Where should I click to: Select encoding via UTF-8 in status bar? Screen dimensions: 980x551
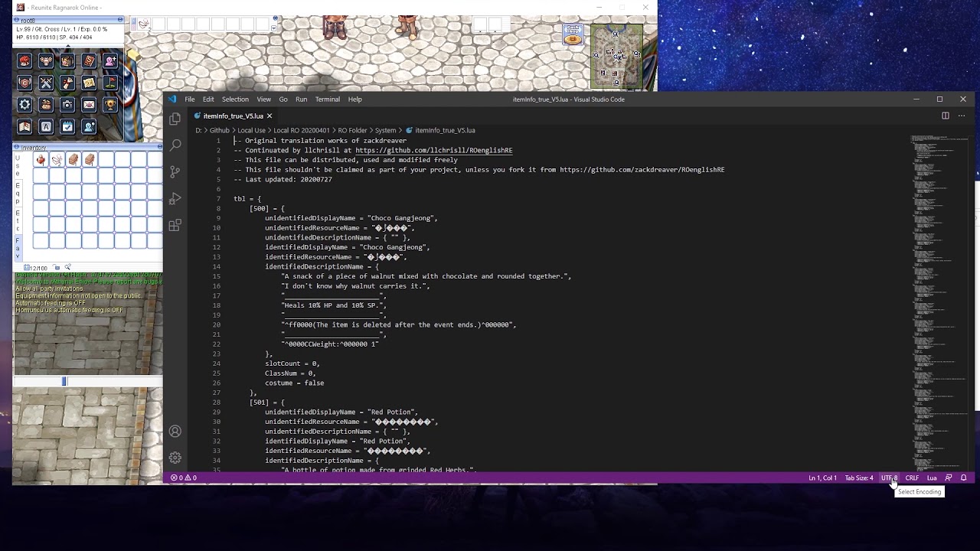click(889, 478)
